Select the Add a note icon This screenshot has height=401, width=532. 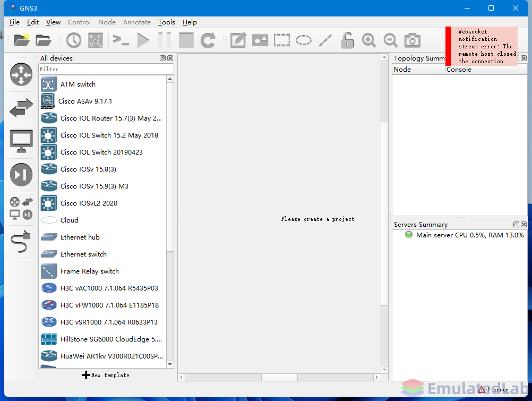coord(238,40)
